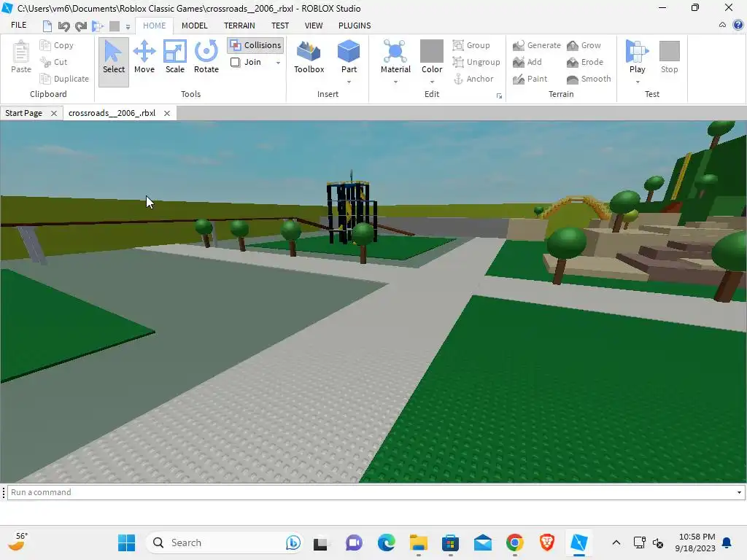Image resolution: width=747 pixels, height=560 pixels.
Task: Undo the last action
Action: 64,26
